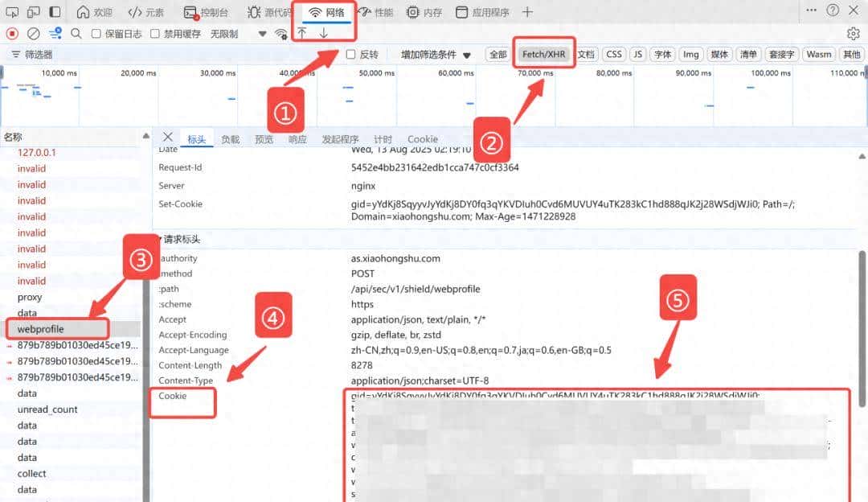Click the search magnifier icon
The image size is (868, 502).
[x=76, y=34]
